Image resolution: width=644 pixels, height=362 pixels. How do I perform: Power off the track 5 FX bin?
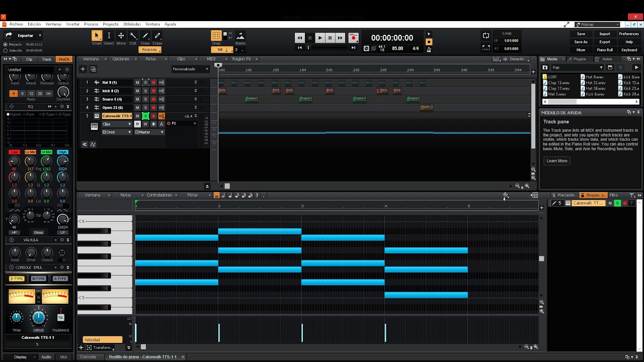[169, 124]
